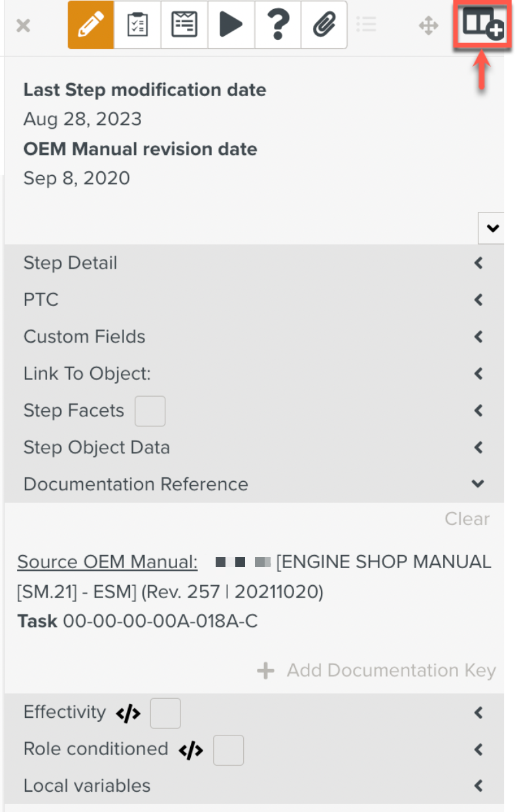Expand the Step Detail section

[478, 263]
